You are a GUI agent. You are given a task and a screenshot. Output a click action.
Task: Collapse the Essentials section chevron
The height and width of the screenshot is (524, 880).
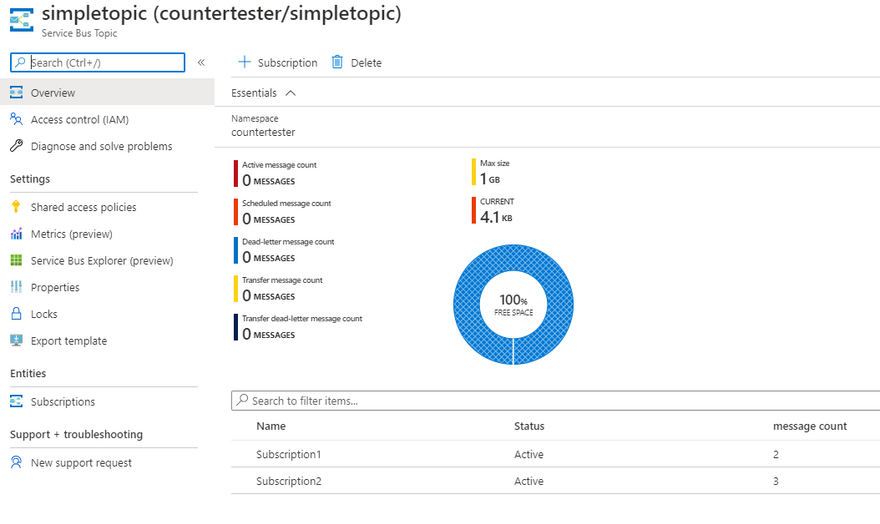[x=290, y=93]
